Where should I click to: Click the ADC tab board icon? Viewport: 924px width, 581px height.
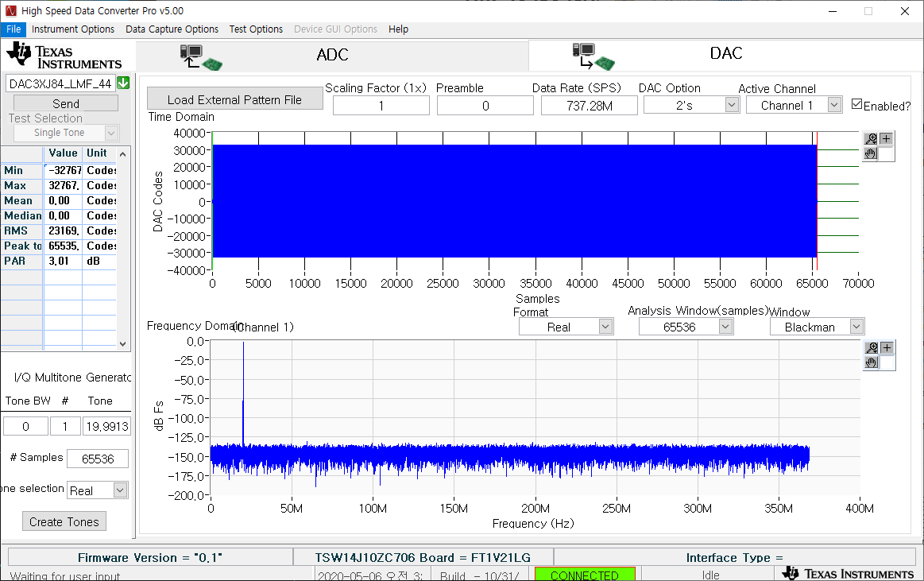click(x=201, y=57)
